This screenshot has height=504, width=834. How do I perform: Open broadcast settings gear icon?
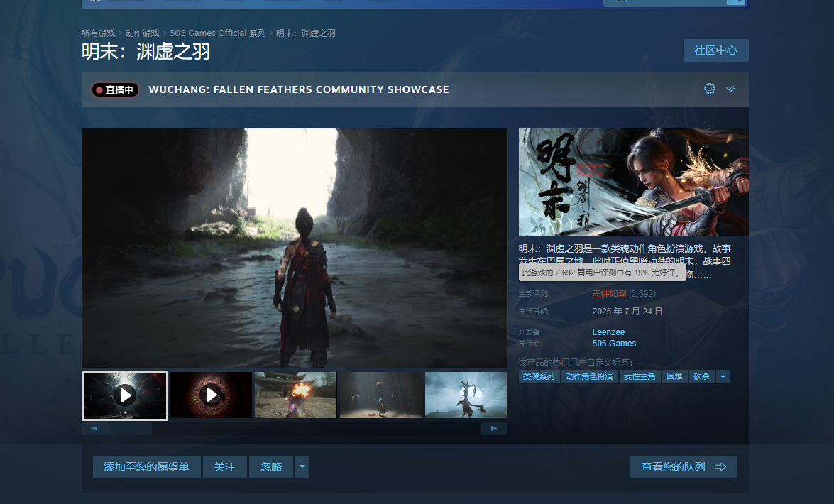point(710,89)
